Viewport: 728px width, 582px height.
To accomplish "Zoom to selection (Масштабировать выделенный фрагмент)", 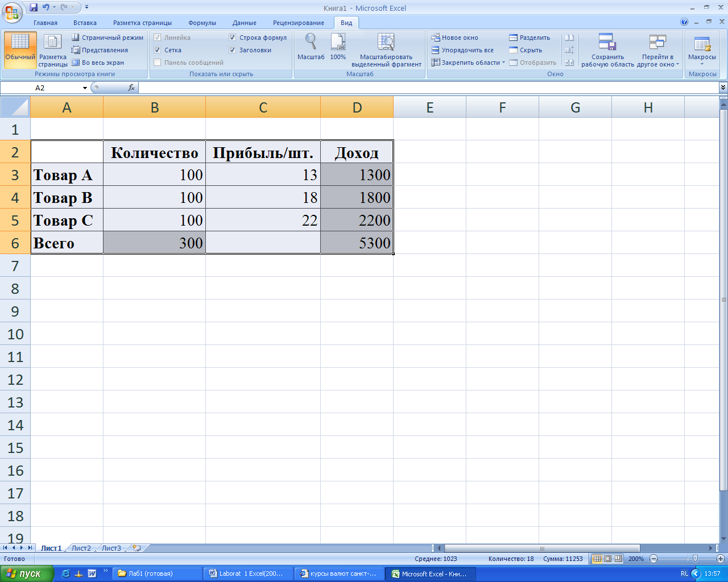I will coord(386,50).
